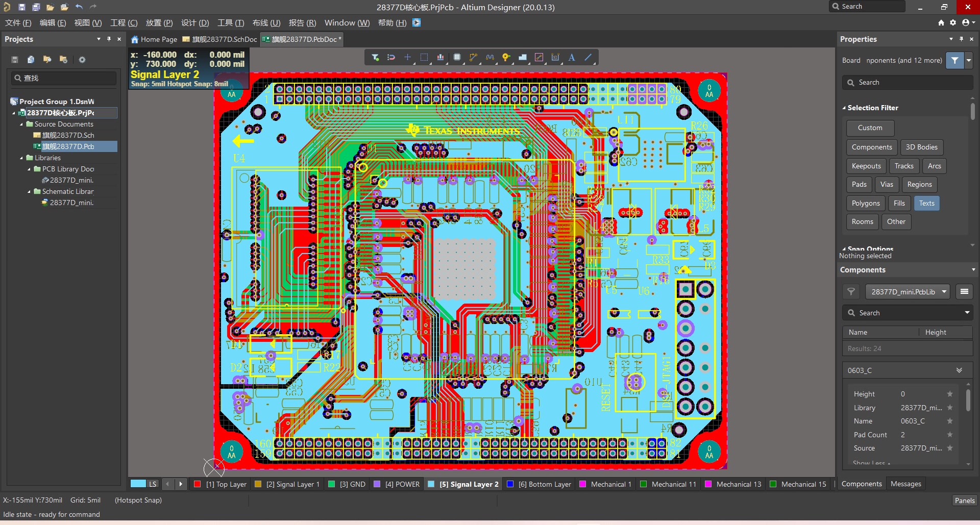980x525 pixels.
Task: Open the Messages panel tab
Action: click(x=905, y=484)
